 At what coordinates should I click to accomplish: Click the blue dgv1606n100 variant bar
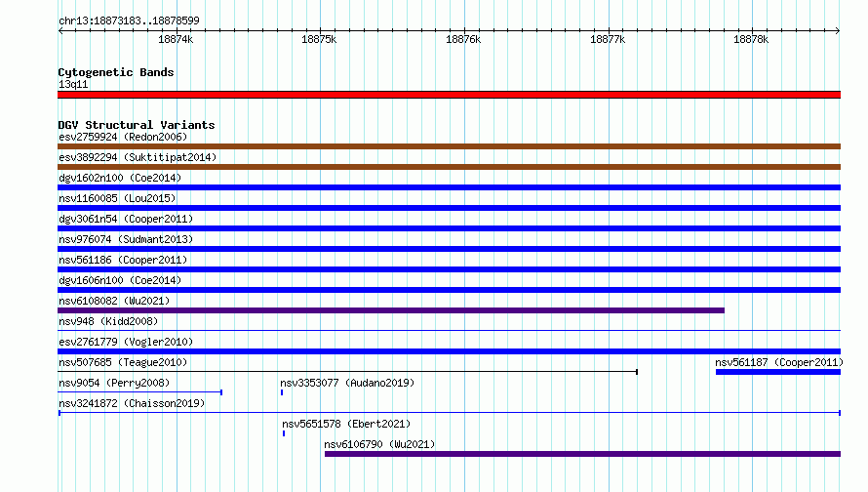(x=449, y=290)
